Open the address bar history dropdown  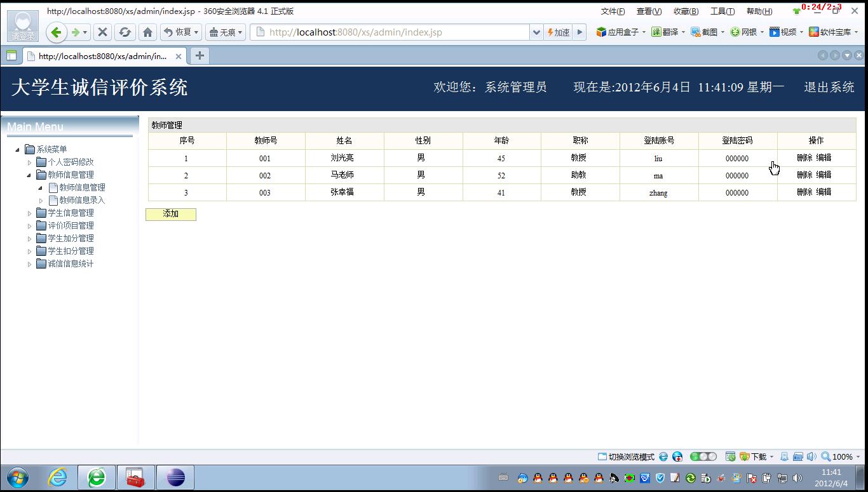tap(537, 32)
